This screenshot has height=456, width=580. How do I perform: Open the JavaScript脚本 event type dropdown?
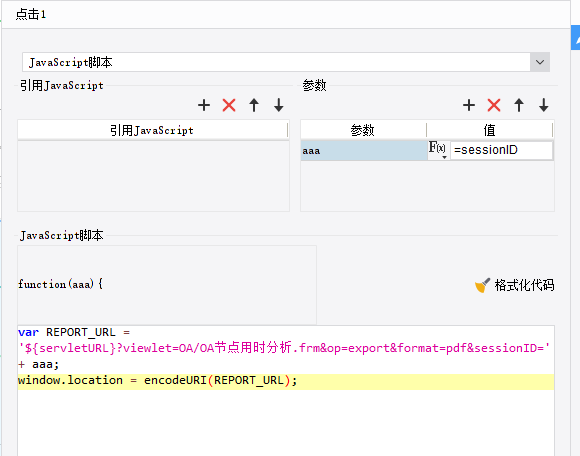[540, 62]
